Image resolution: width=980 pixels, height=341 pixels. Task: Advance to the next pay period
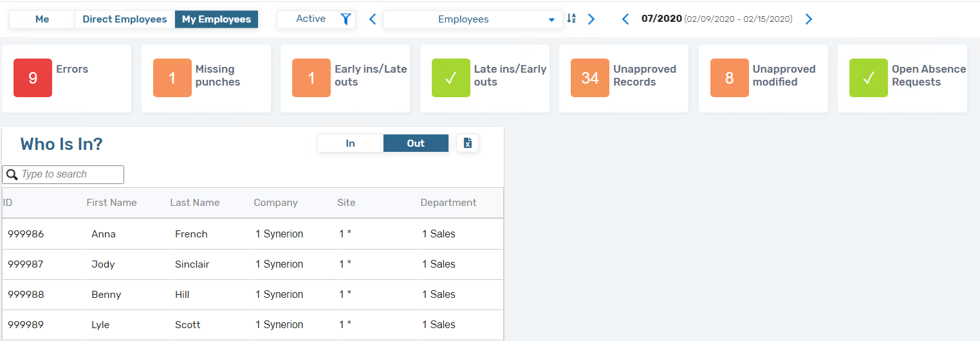tap(809, 19)
